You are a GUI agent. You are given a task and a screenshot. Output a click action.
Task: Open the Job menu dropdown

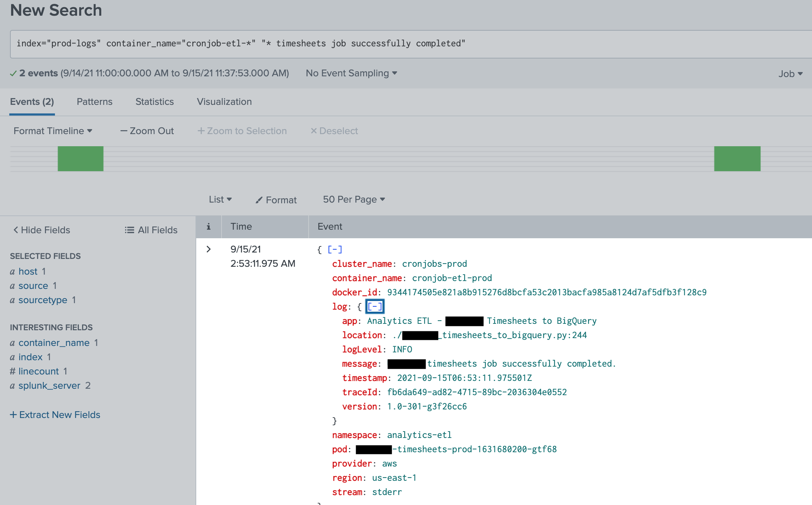[790, 73]
